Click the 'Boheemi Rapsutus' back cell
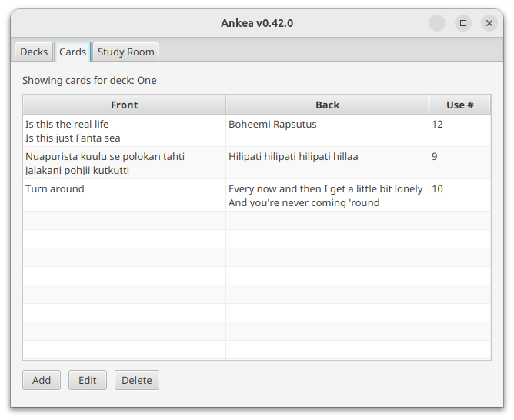Screen dimensions: 514x420 pyautogui.click(x=272, y=125)
